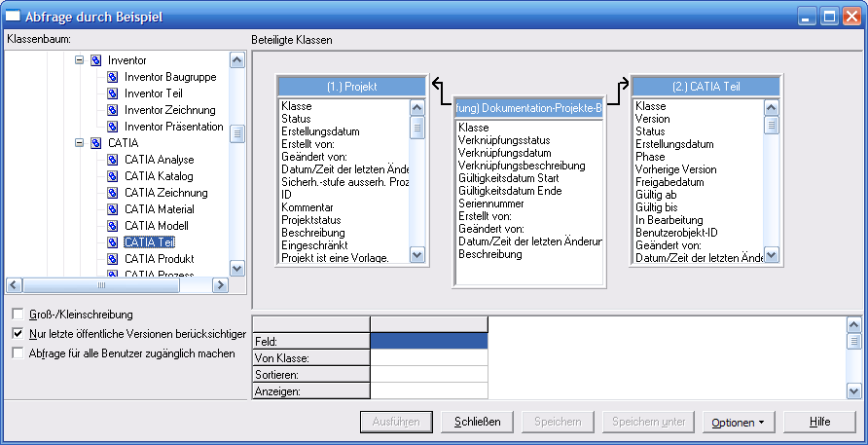Image resolution: width=868 pixels, height=445 pixels.
Task: Click the window icon in the title bar
Action: pyautogui.click(x=13, y=17)
